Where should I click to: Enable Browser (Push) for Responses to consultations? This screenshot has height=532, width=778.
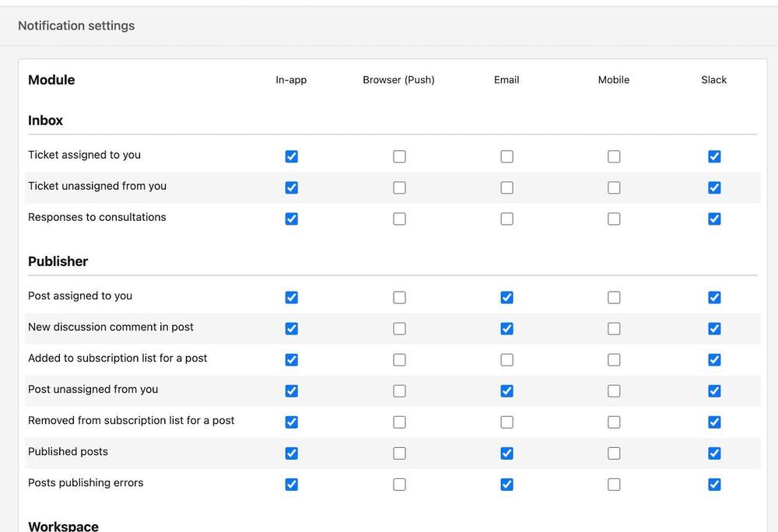click(399, 219)
